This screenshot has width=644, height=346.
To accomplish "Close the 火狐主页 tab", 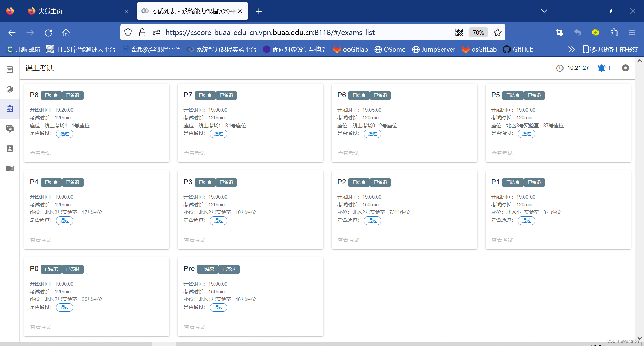I will (126, 11).
